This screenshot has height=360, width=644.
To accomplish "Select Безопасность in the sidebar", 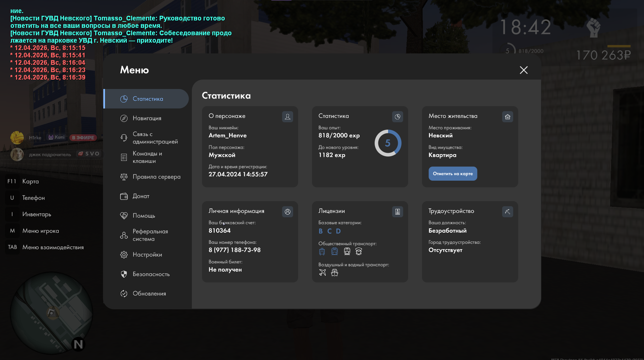I will [151, 274].
